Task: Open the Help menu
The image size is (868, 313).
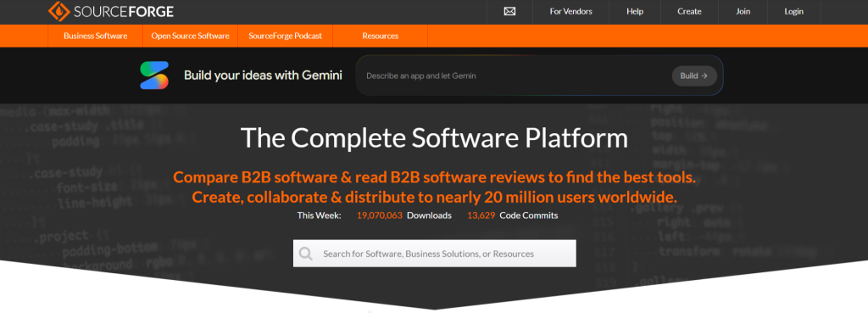Action: (x=635, y=12)
